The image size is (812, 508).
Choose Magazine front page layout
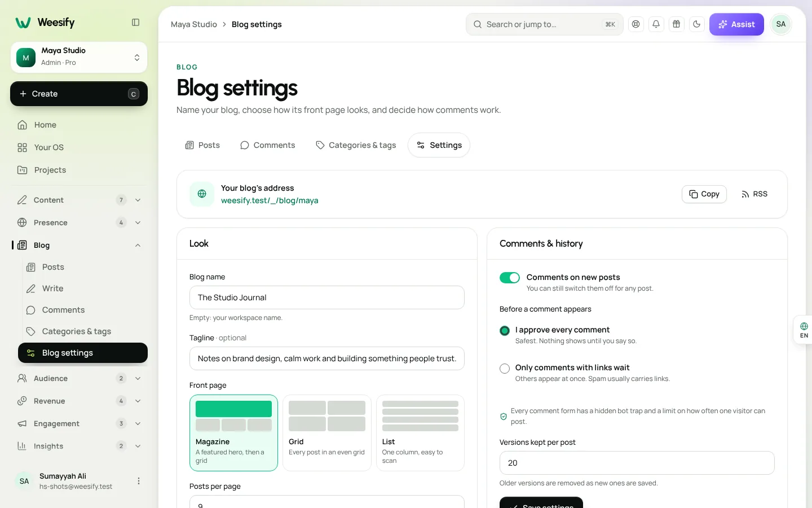pos(233,433)
